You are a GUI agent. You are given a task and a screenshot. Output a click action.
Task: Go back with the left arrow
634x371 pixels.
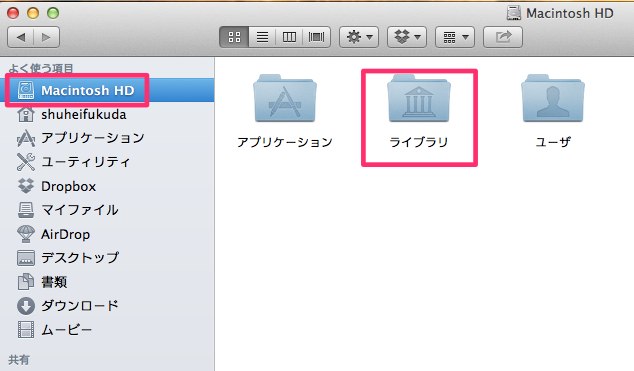(x=21, y=37)
